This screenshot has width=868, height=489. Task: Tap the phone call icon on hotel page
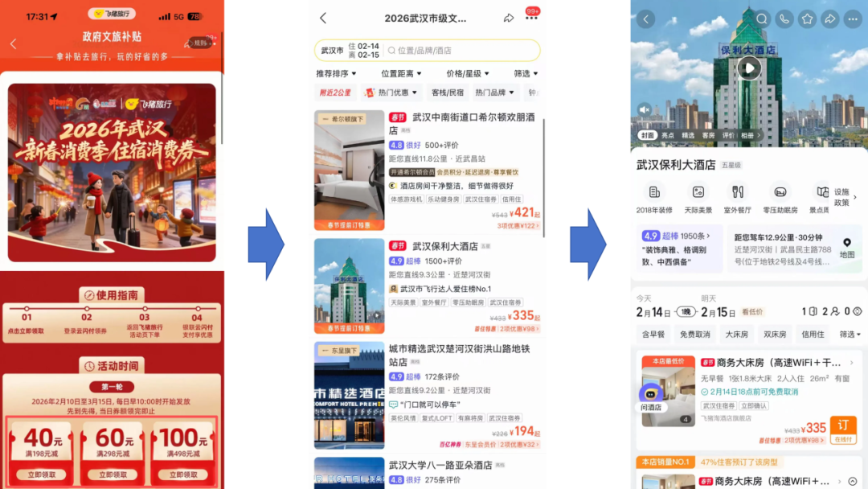pos(784,19)
